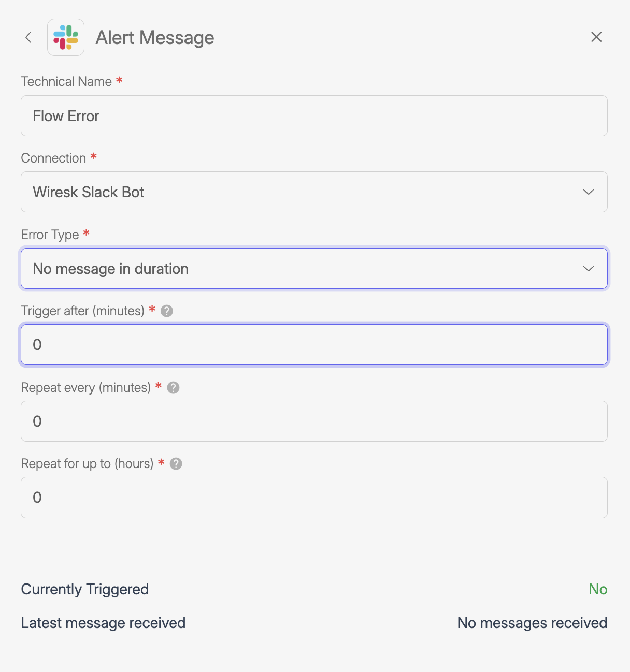The image size is (630, 672).
Task: Open the Connection dropdown showing Wiresk Slack Bot
Action: [313, 192]
